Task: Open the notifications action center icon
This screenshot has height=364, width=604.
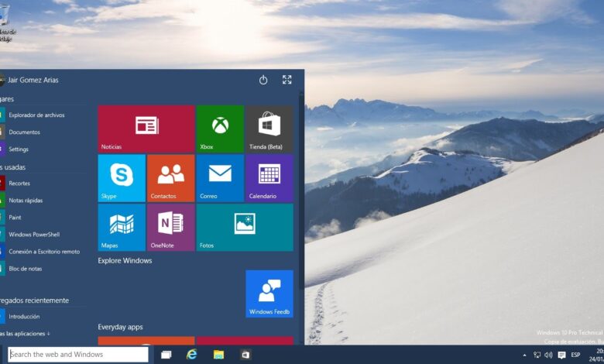Action: tap(561, 355)
